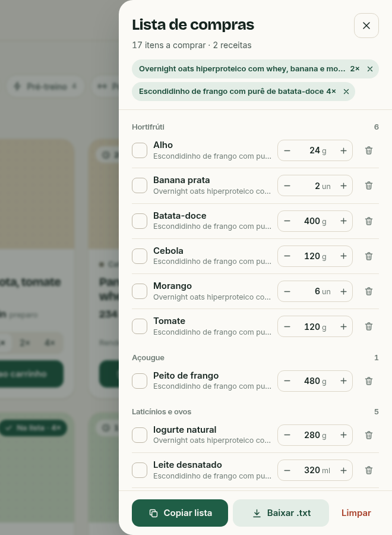Decrease Tomate quantity
Image resolution: width=392 pixels, height=535 pixels.
287,326
